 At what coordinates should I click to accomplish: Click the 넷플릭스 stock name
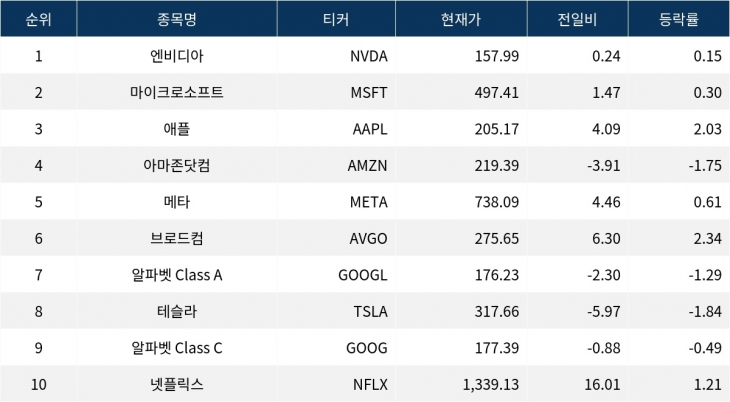point(176,385)
